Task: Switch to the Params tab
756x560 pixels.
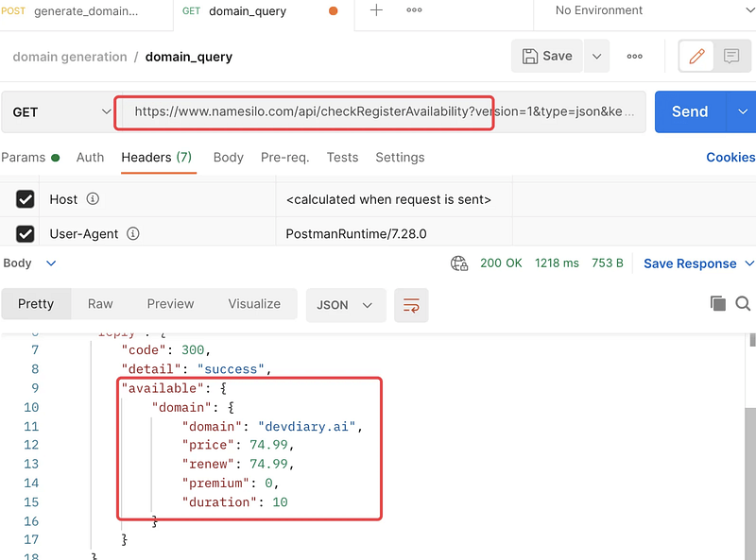Action: click(23, 158)
